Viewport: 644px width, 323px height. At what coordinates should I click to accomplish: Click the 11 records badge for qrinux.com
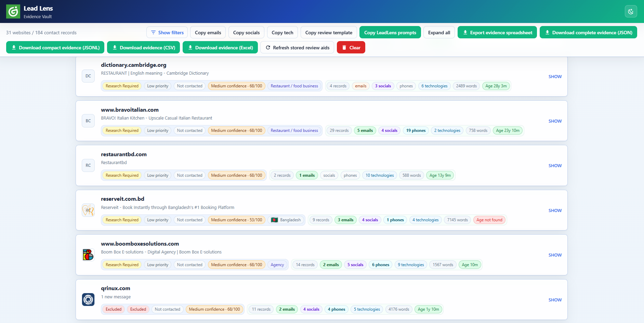[x=261, y=309]
